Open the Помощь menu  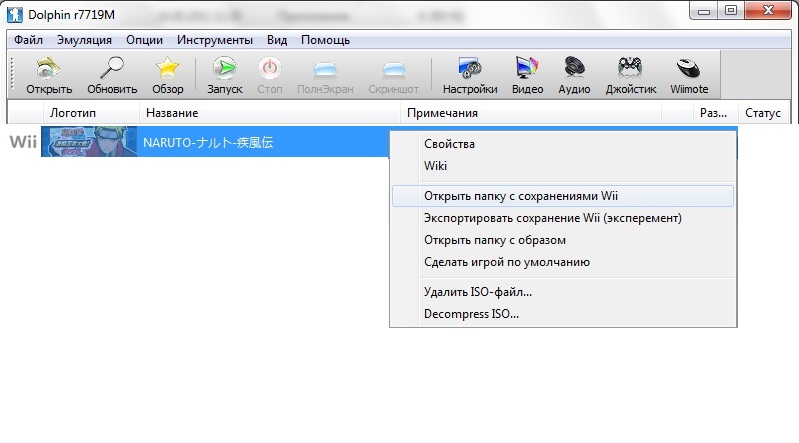325,40
